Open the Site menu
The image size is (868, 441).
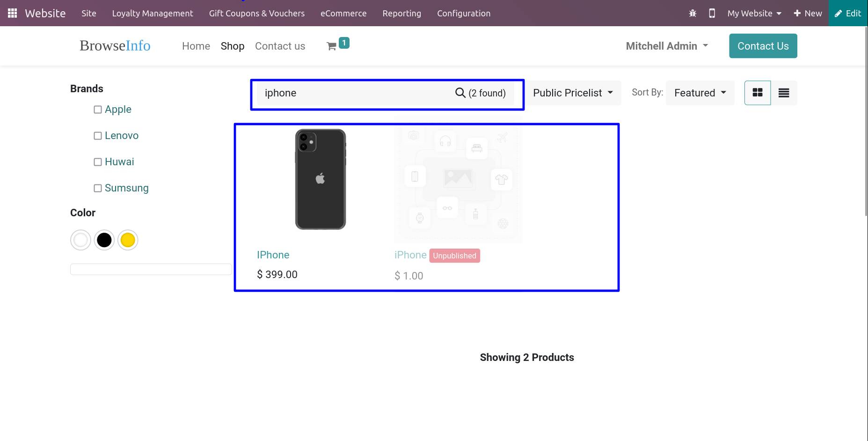click(89, 13)
